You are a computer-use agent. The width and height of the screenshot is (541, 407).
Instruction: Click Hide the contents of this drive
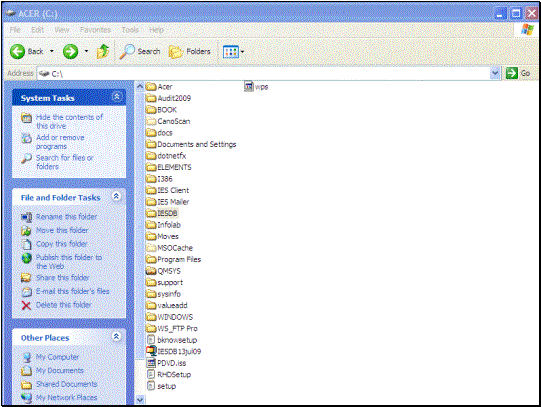(x=69, y=121)
